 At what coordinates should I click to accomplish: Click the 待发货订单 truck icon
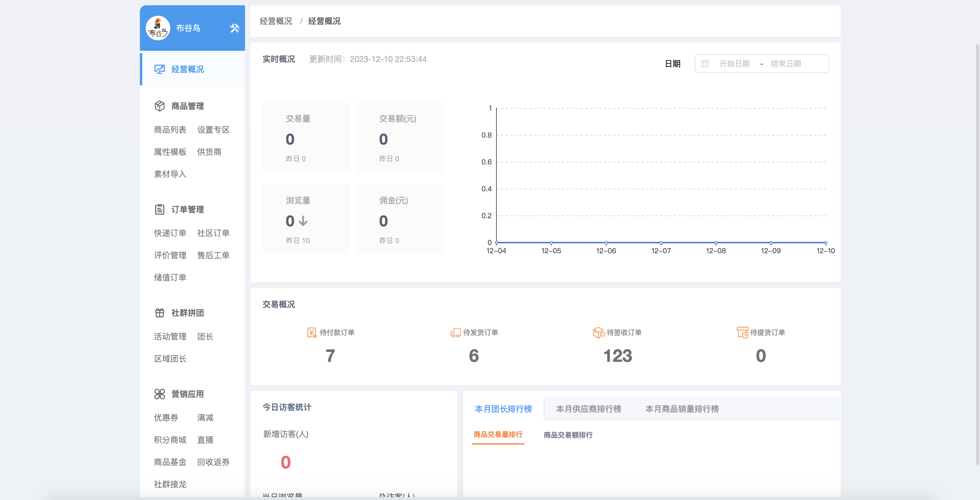[455, 333]
